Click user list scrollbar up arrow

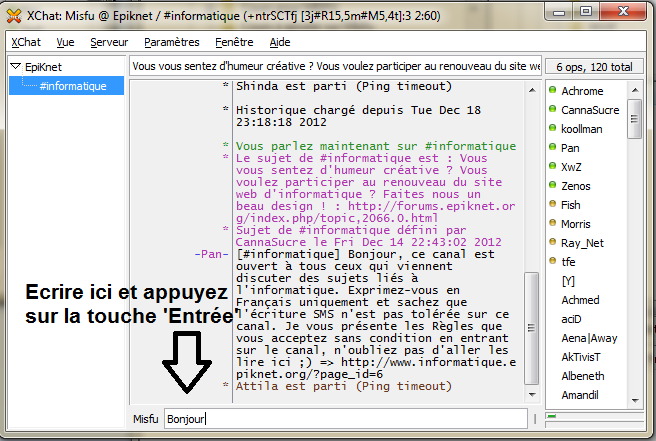[635, 90]
